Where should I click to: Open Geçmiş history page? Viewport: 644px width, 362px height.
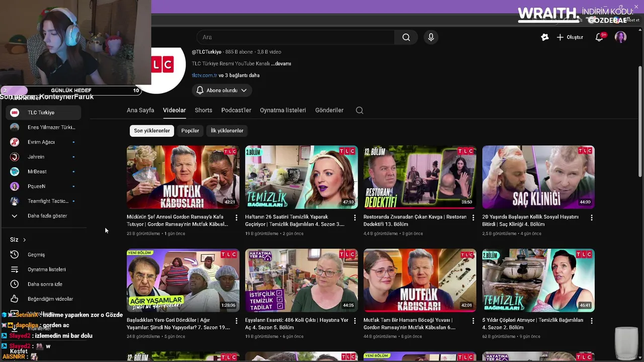coord(43,255)
